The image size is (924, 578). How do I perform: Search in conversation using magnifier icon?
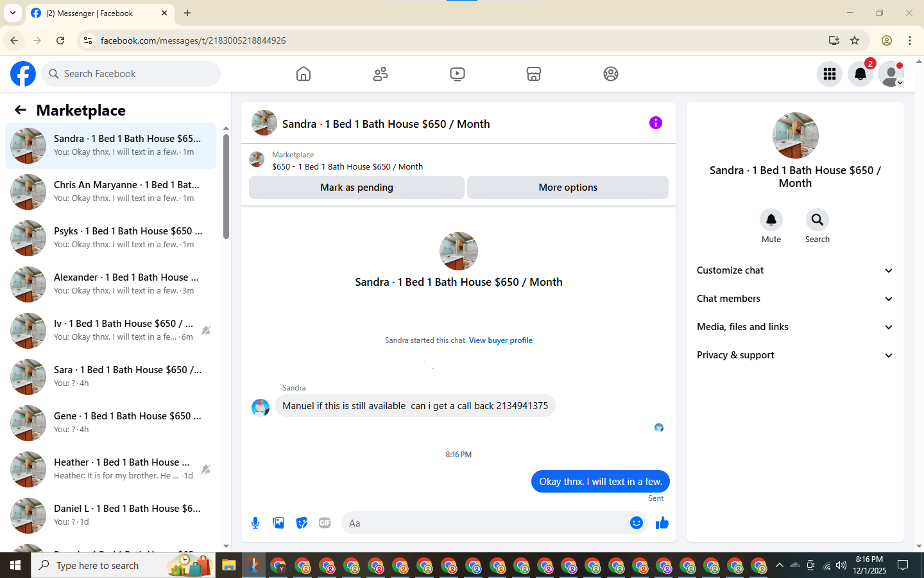[x=817, y=220]
